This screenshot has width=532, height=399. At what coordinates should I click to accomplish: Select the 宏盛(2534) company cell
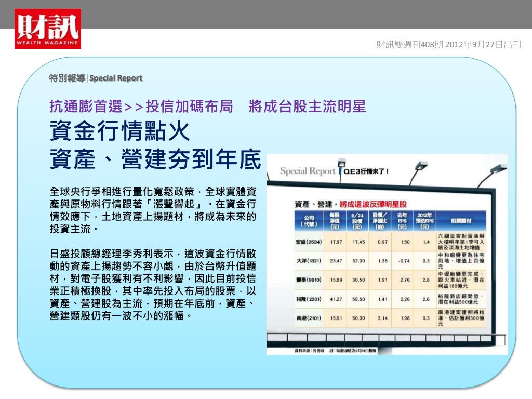tap(309, 242)
